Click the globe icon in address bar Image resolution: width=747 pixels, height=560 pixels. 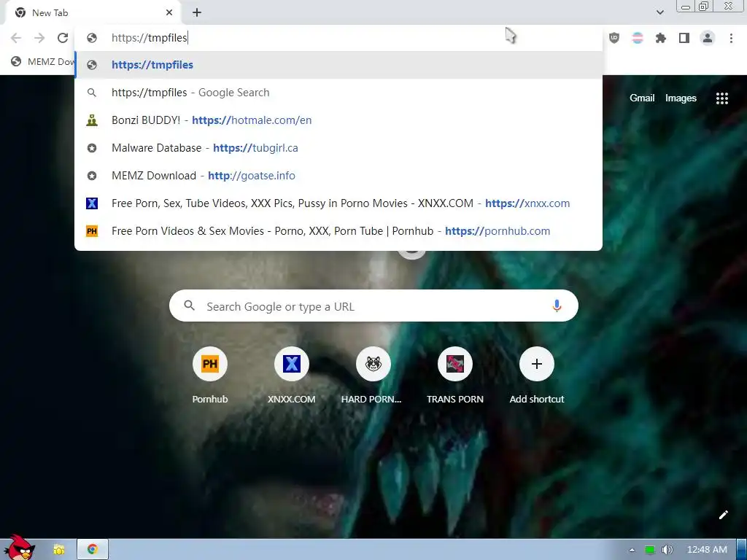(x=92, y=38)
